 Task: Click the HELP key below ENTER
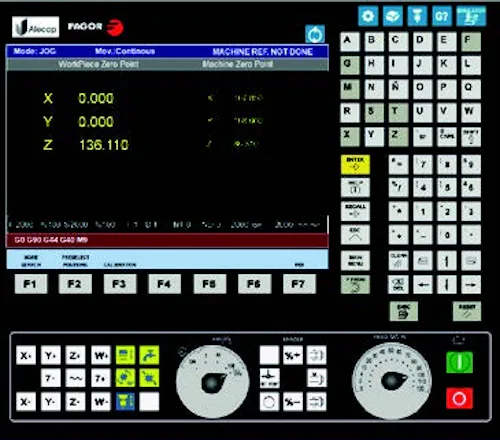pos(355,187)
